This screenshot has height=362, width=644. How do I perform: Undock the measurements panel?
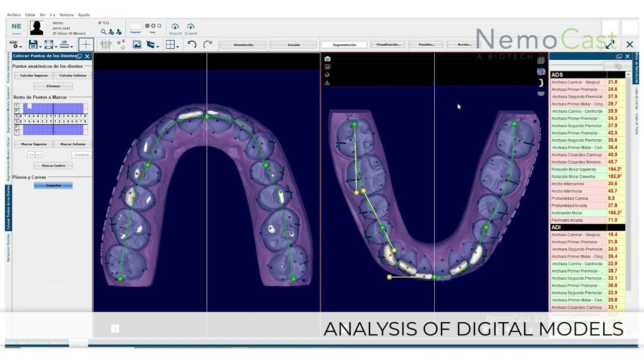(619, 56)
